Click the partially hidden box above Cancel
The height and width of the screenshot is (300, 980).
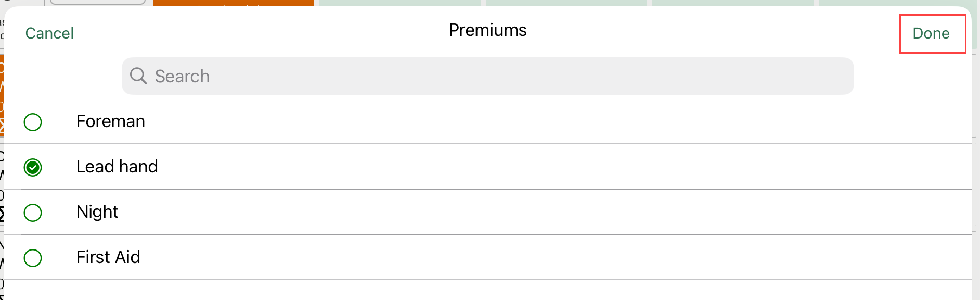[97, 2]
